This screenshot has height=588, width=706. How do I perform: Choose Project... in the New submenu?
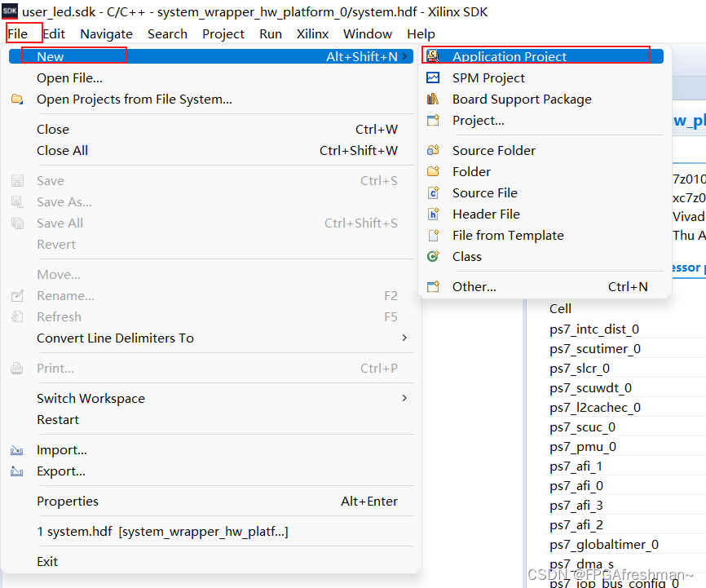click(543, 121)
